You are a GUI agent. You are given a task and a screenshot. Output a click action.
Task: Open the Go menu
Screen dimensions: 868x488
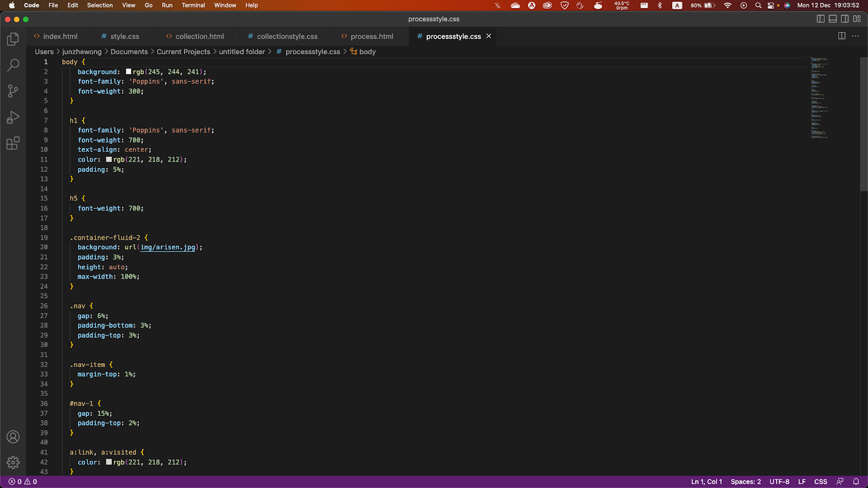pyautogui.click(x=149, y=5)
